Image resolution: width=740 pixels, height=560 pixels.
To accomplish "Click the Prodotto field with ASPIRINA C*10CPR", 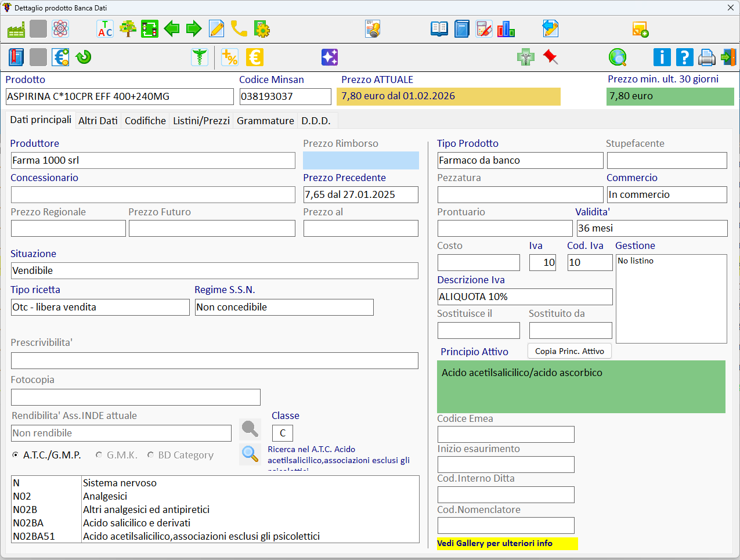I will click(x=120, y=96).
